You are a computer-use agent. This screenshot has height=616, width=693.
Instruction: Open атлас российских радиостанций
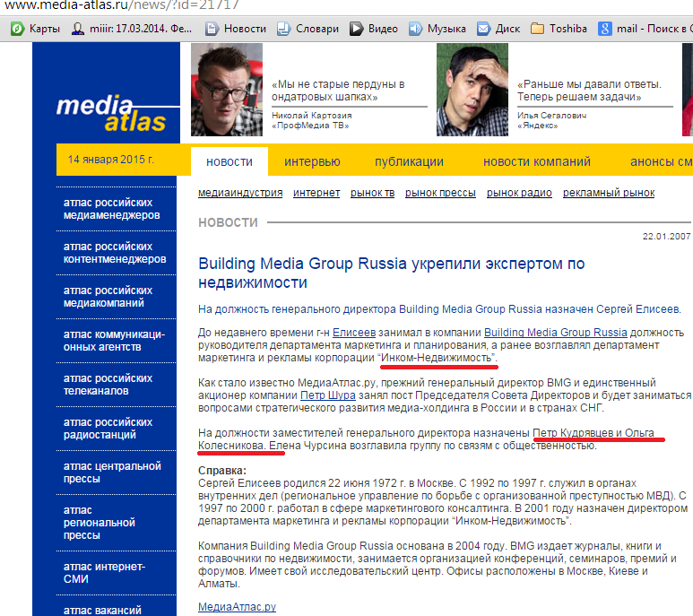click(108, 429)
